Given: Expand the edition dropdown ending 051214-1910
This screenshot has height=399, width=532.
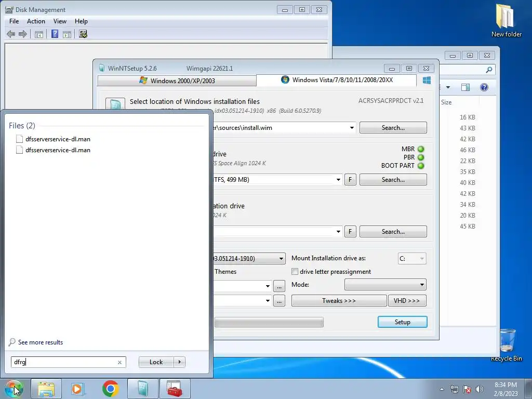Looking at the screenshot, I should 281,259.
